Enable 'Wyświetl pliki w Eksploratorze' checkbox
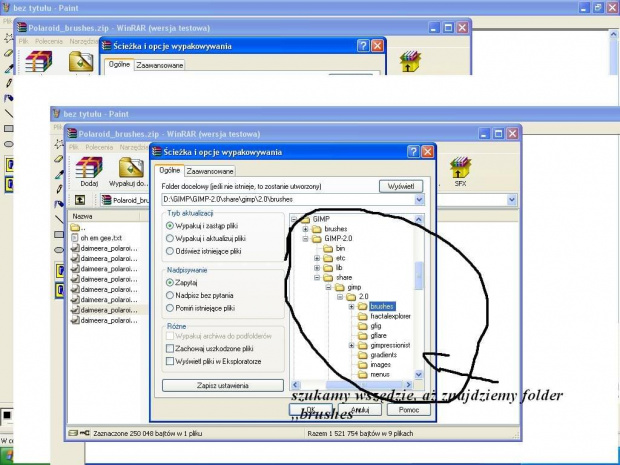The height and width of the screenshot is (465, 620). coord(170,361)
